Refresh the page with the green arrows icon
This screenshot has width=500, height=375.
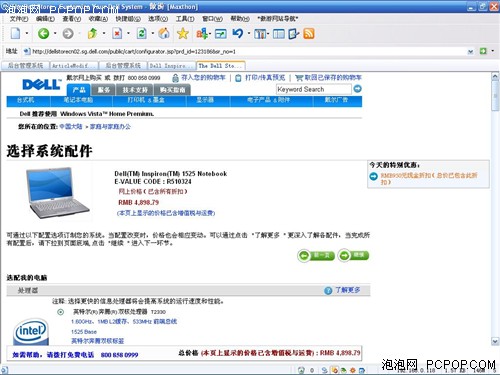coord(141,33)
